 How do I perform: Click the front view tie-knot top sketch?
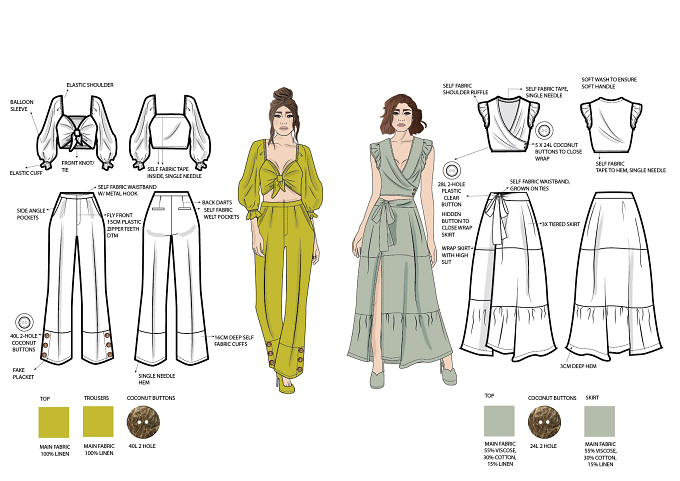[76, 132]
